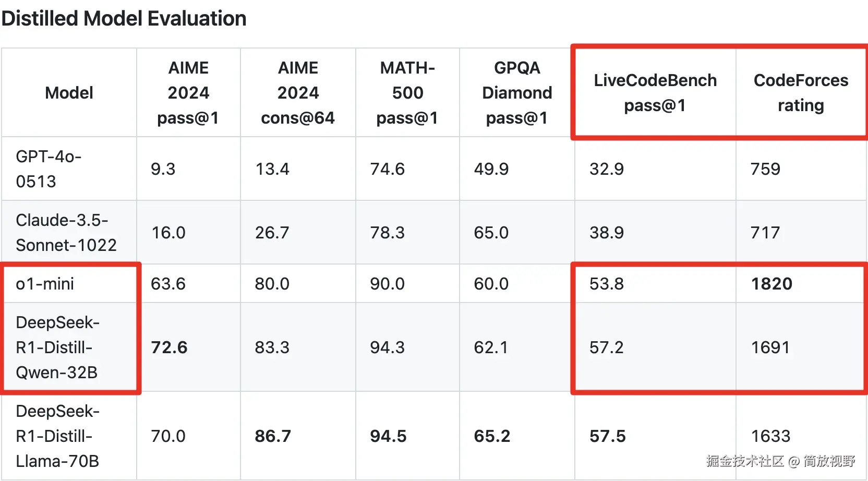This screenshot has height=481, width=868.
Task: Select the bold 72.6 AIME score
Action: pos(169,347)
